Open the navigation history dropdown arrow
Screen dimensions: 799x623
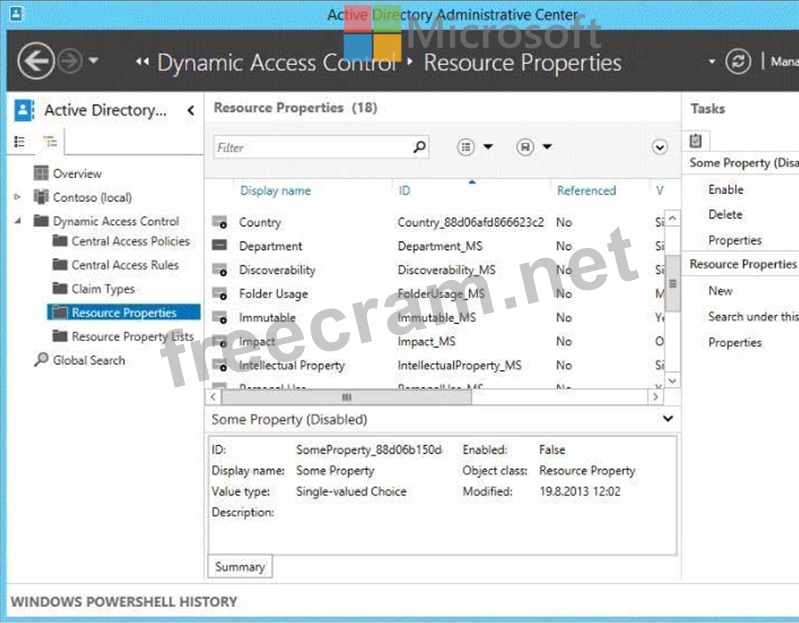[x=94, y=61]
